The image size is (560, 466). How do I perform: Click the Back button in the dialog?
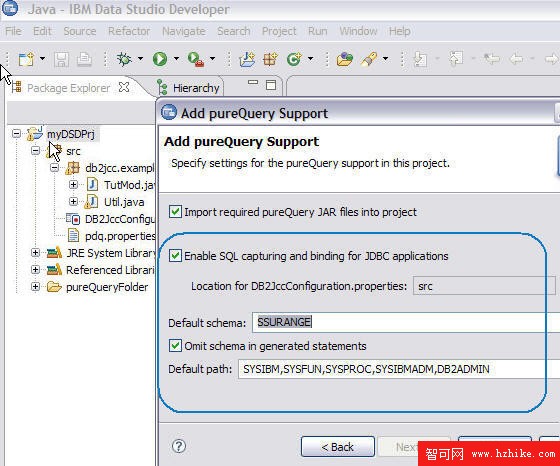point(338,446)
